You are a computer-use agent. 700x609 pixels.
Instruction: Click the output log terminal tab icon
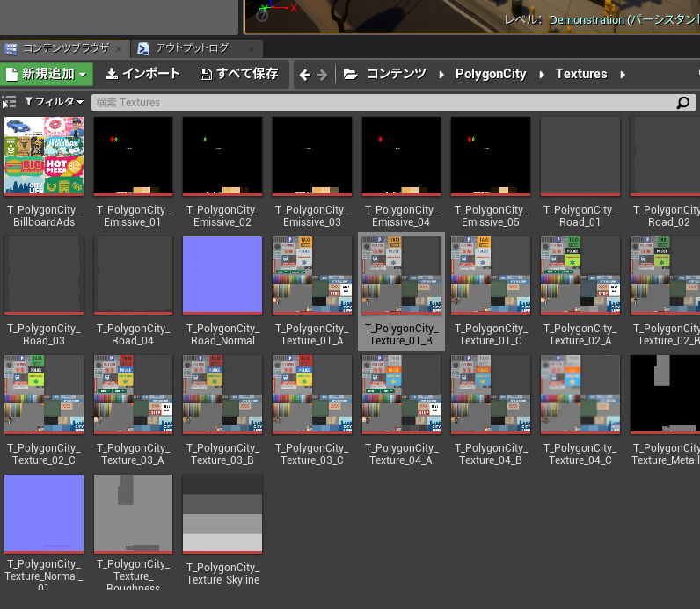(x=142, y=48)
